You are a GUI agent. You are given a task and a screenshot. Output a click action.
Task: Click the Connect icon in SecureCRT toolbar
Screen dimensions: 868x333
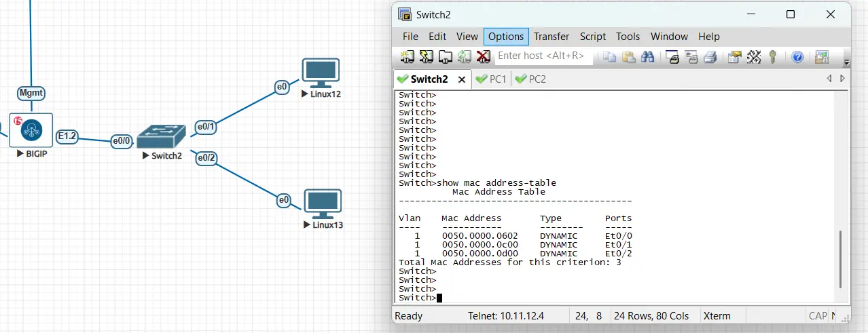tap(408, 56)
